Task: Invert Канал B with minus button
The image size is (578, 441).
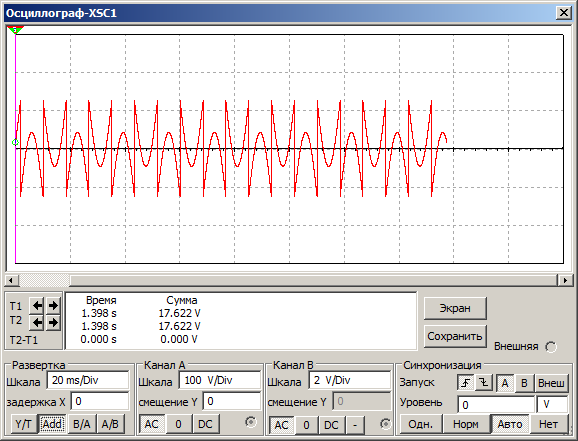Action: [x=355, y=425]
